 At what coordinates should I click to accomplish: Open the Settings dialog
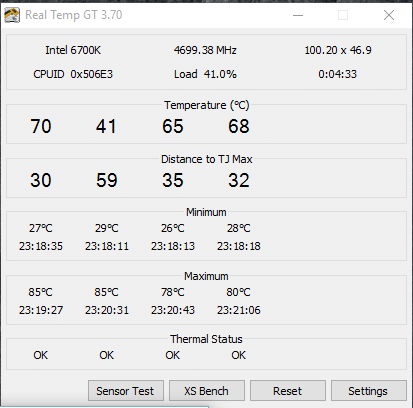369,391
